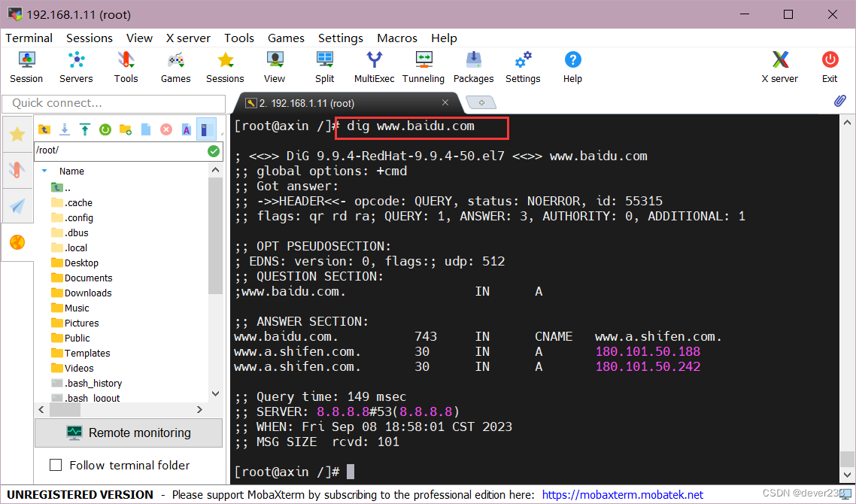Click the red delete SFTP icon

pos(166,129)
